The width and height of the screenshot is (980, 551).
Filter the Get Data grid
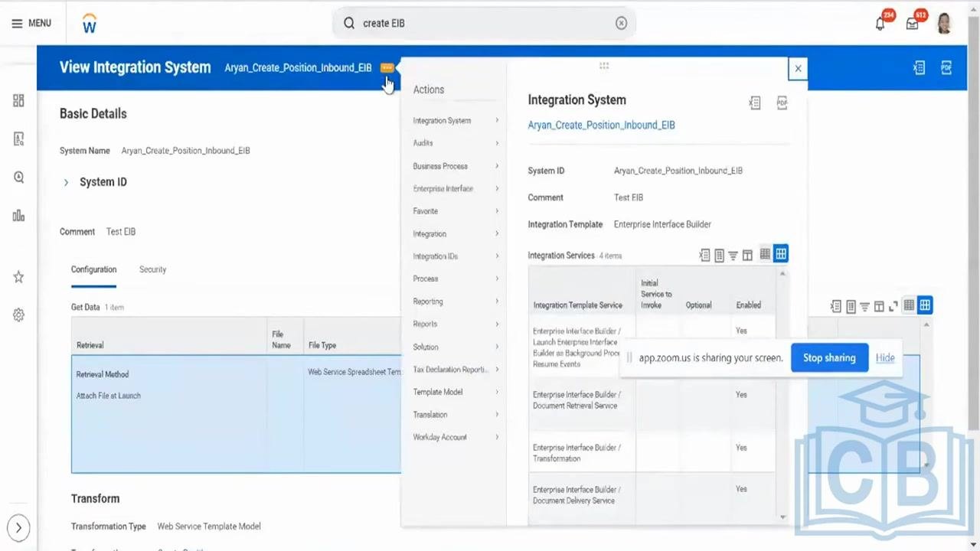coord(864,306)
